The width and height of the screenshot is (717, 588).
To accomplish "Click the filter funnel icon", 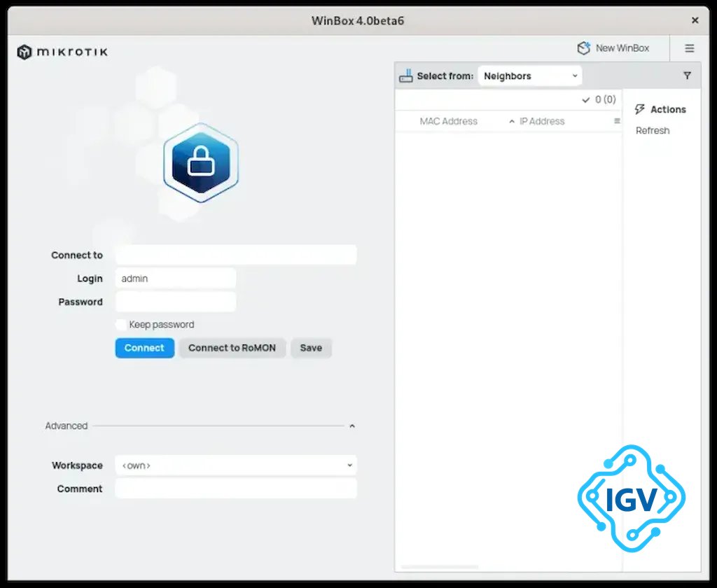I will (687, 76).
